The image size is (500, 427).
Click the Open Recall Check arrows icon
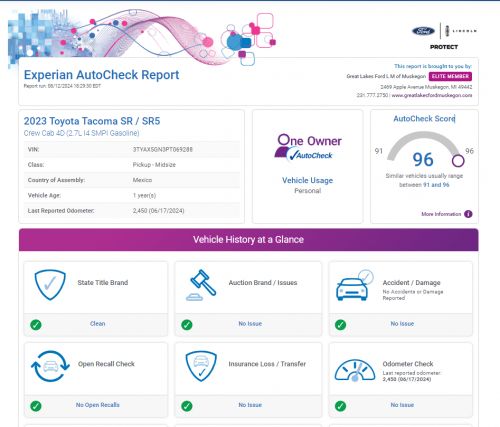[x=50, y=366]
